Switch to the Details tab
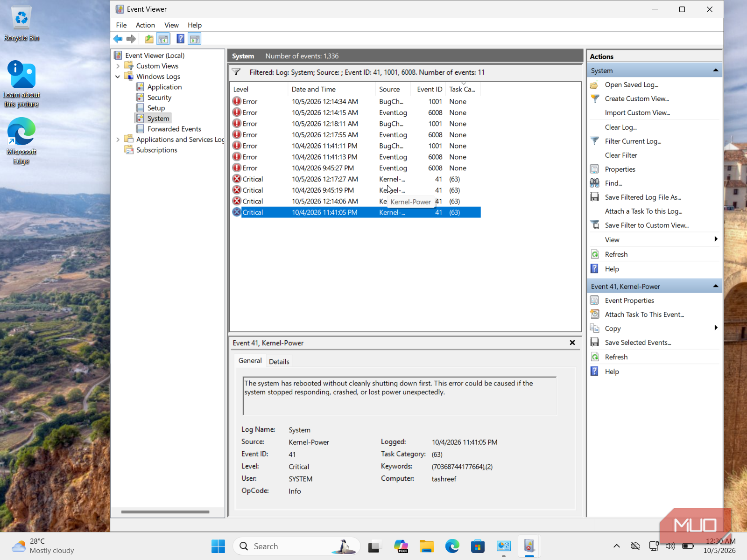Screen dimensions: 747x560 tap(279, 362)
